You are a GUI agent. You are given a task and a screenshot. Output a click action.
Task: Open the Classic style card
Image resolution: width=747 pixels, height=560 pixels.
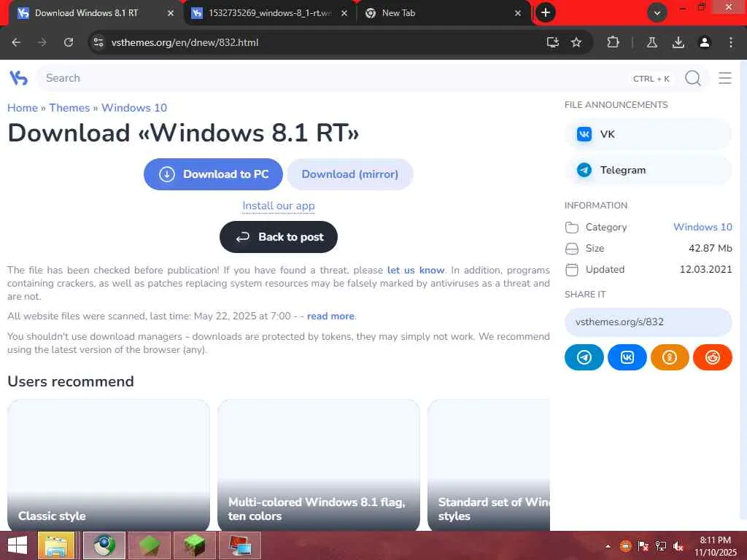[x=109, y=465]
